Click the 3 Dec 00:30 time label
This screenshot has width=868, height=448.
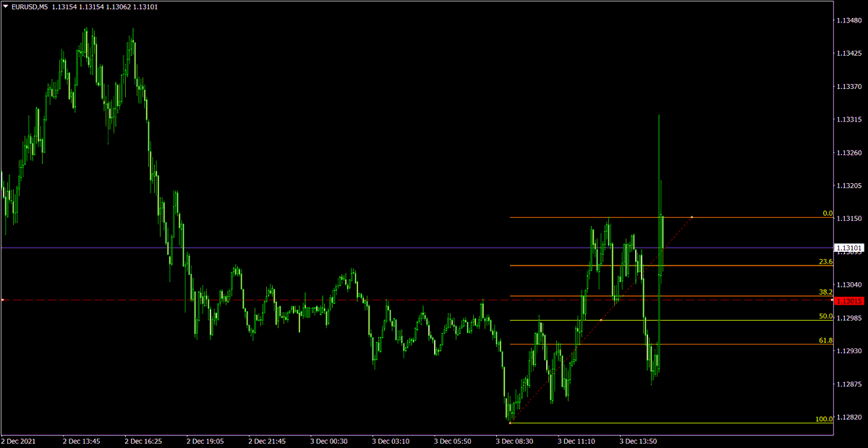(x=329, y=440)
